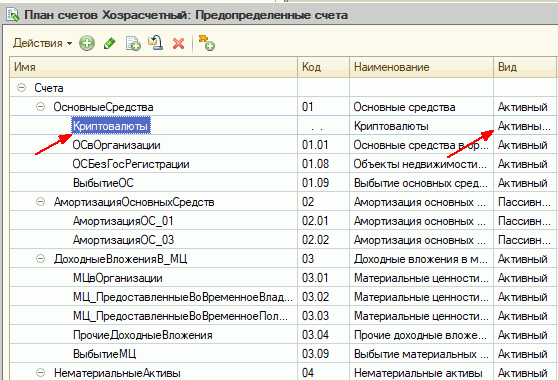Image resolution: width=558 pixels, height=380 pixels.
Task: Click Пассивн... in code 02 row
Action: (525, 202)
